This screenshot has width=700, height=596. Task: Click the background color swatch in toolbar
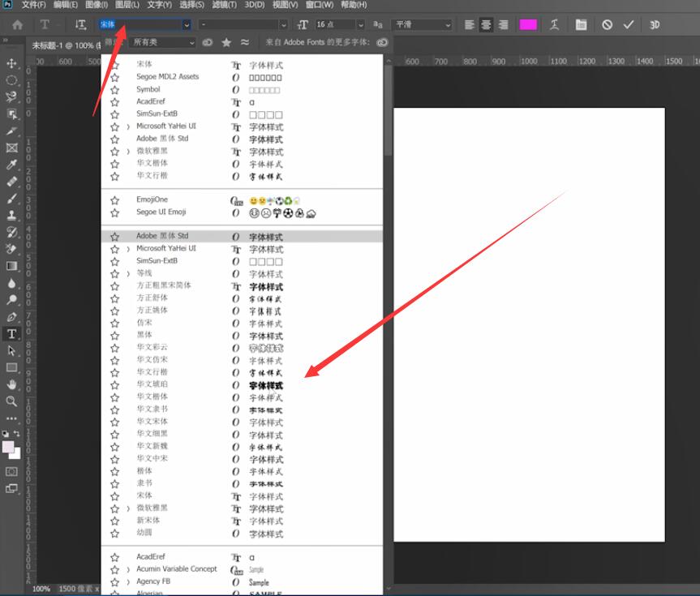pos(16,454)
